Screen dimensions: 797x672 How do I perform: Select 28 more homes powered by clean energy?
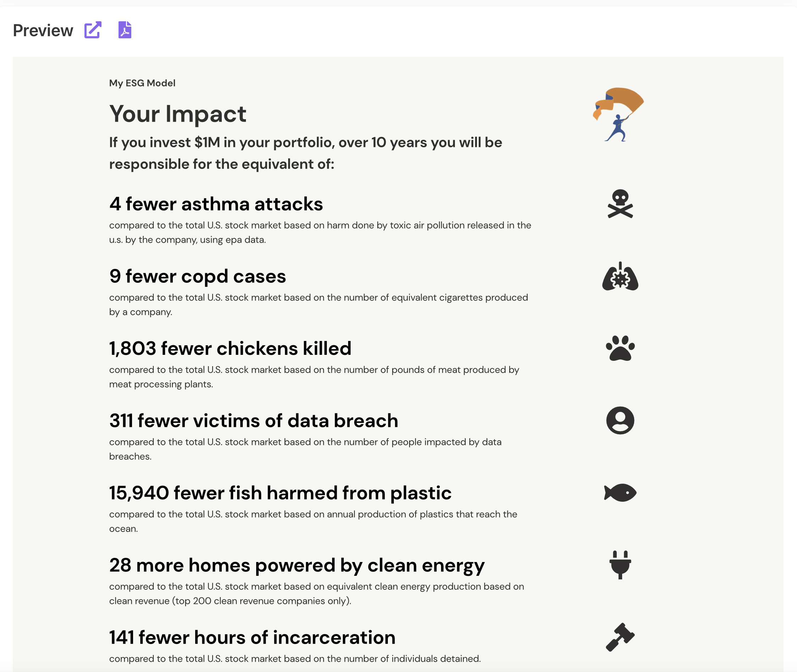(x=297, y=565)
